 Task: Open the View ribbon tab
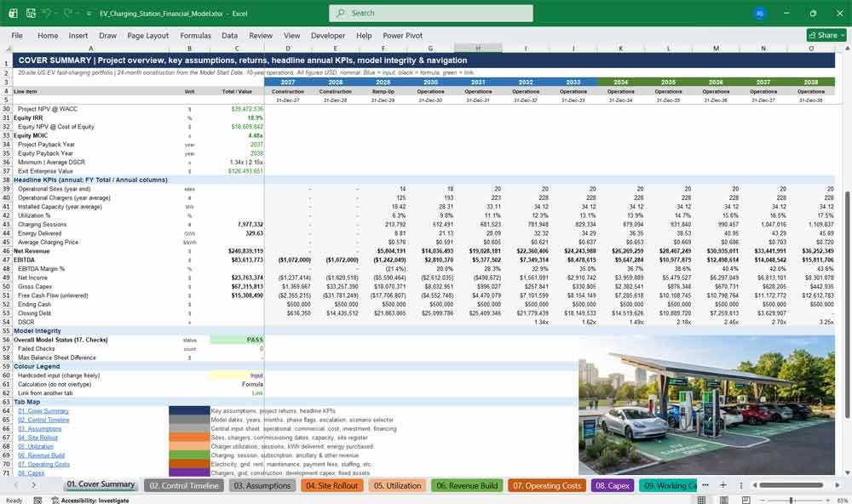click(x=291, y=35)
